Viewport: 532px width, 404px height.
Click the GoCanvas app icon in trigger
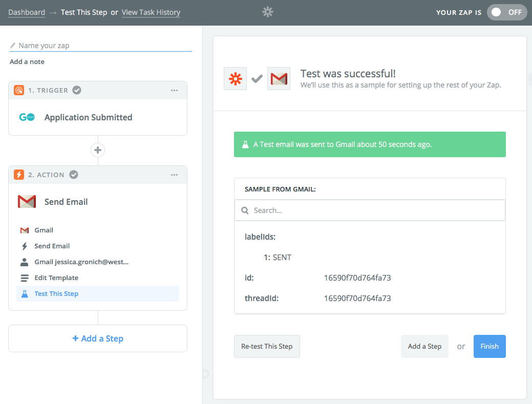(27, 117)
